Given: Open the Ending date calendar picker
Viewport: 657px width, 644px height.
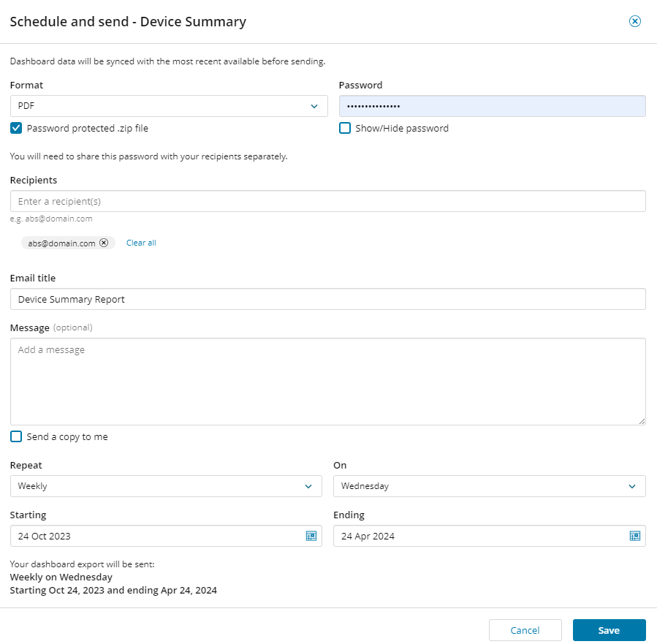Looking at the screenshot, I should [x=634, y=536].
